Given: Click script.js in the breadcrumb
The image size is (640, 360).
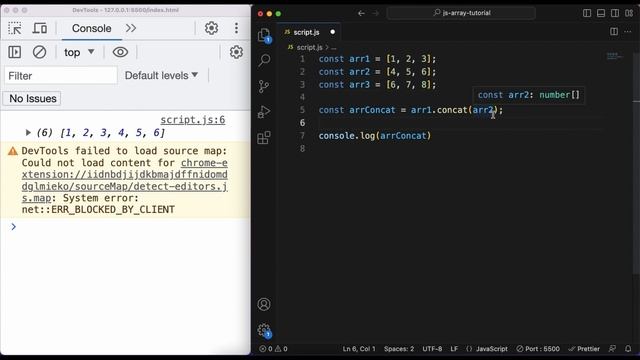Looking at the screenshot, I should (309, 47).
